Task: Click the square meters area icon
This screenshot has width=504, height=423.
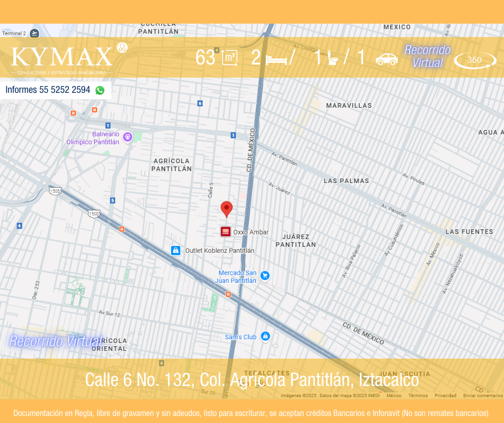Action: pos(229,59)
